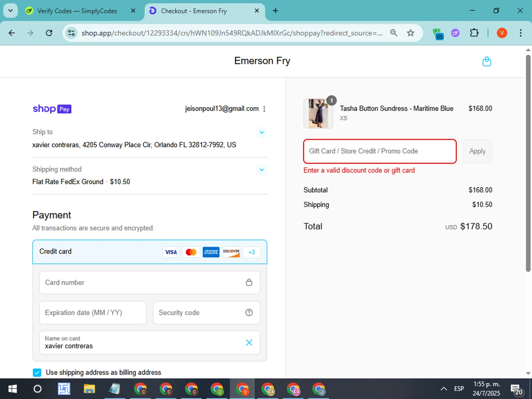Open the tab search dropdown

tap(10, 11)
